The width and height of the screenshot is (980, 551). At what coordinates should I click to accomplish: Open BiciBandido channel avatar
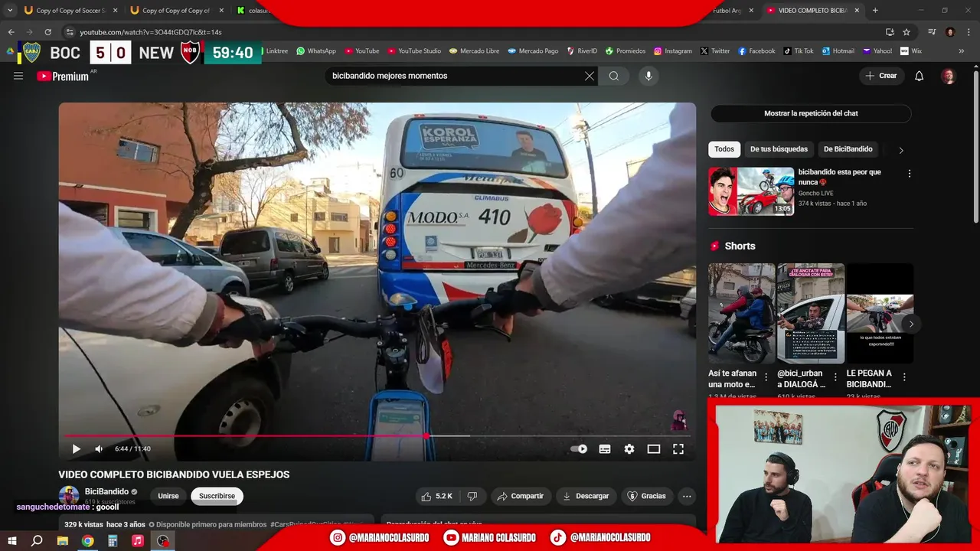pyautogui.click(x=69, y=495)
